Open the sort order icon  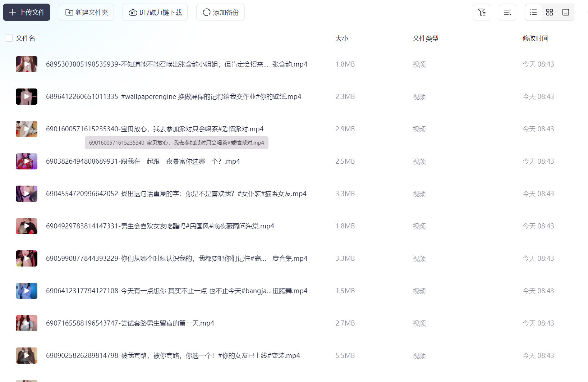coord(507,12)
